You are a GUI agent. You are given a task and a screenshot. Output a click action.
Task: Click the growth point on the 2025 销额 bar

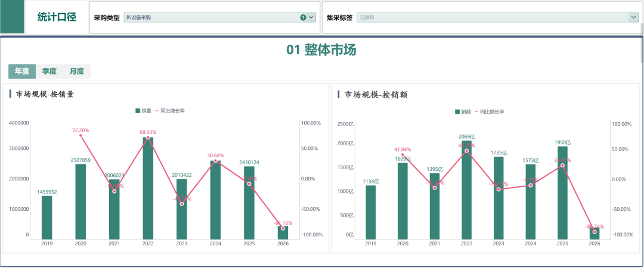(x=563, y=166)
